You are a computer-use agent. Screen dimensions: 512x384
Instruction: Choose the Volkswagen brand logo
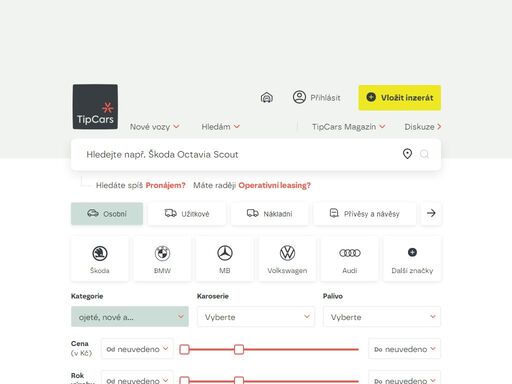pos(287,253)
